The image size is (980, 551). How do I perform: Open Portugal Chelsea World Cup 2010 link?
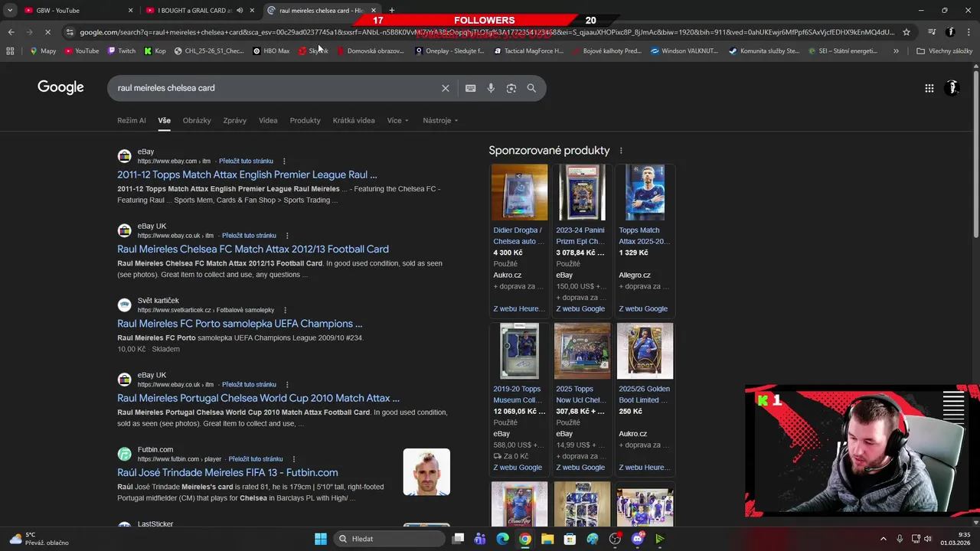(x=258, y=398)
